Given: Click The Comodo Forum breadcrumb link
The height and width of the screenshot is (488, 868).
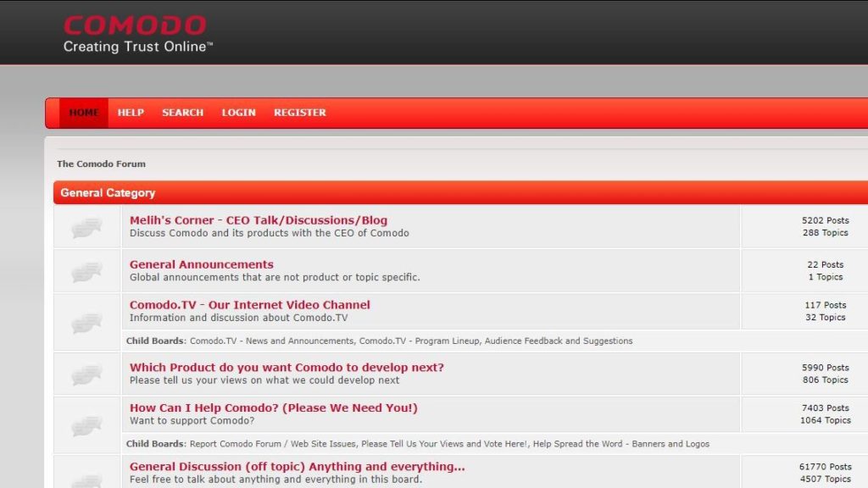Looking at the screenshot, I should 102,164.
